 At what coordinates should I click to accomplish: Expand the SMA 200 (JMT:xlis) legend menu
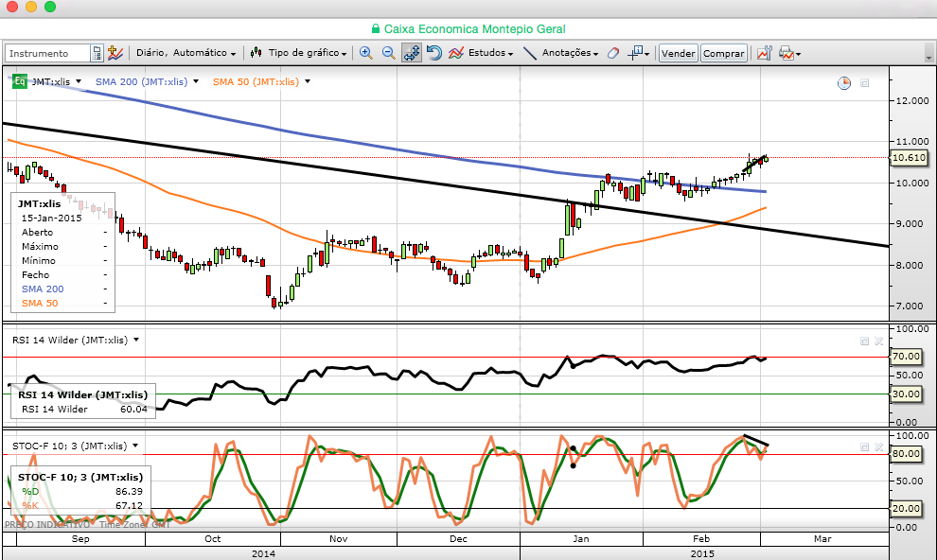pyautogui.click(x=196, y=81)
